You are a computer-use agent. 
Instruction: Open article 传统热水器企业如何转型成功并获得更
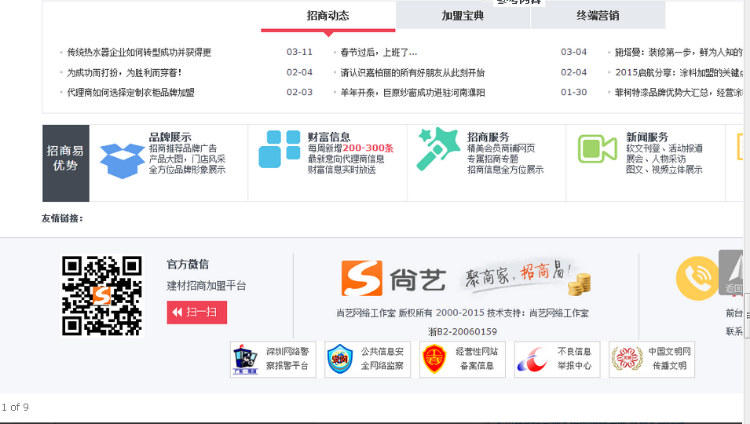click(139, 52)
